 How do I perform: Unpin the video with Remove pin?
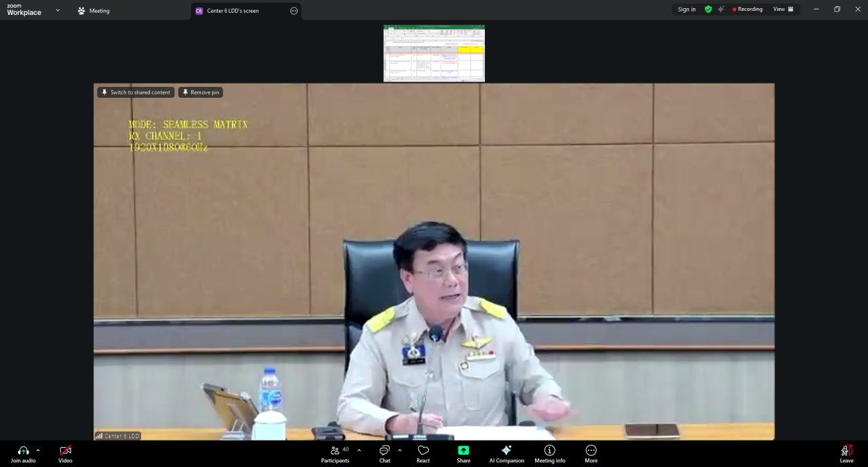pyautogui.click(x=200, y=92)
